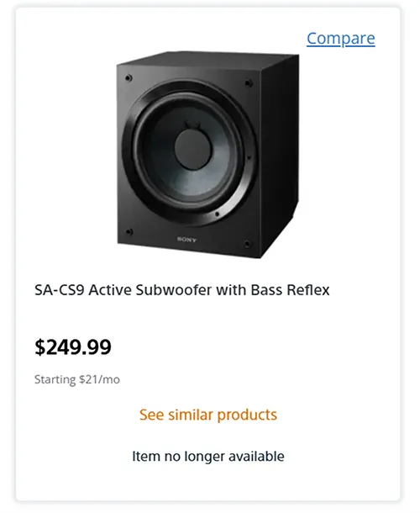Click the word products in See similar products
The height and width of the screenshot is (513, 420).
click(x=247, y=415)
